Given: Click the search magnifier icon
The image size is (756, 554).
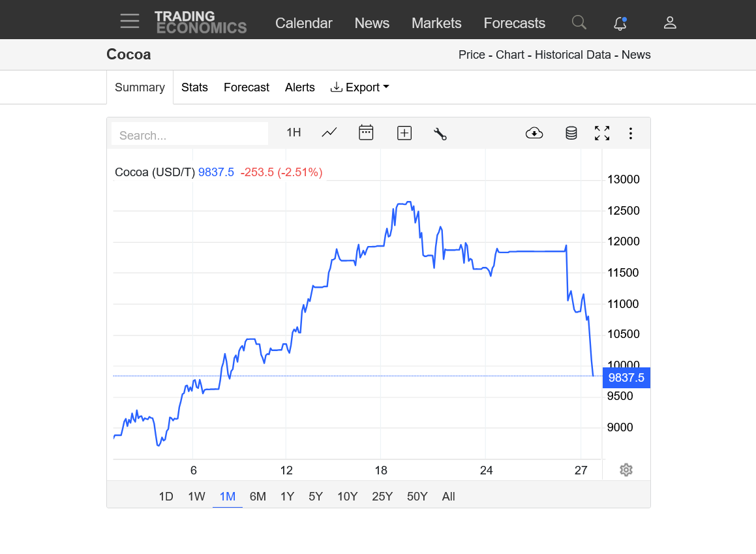Looking at the screenshot, I should [579, 23].
